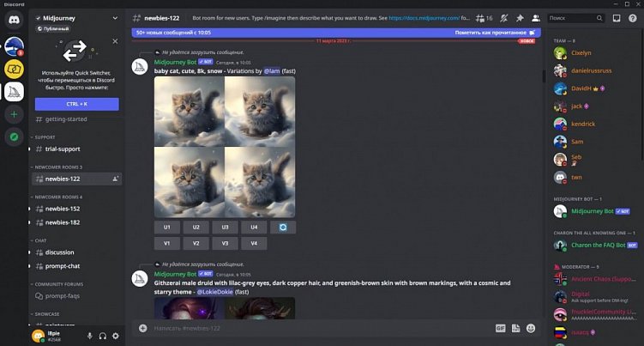
Task: Mute microphone in user panel
Action: (89, 336)
